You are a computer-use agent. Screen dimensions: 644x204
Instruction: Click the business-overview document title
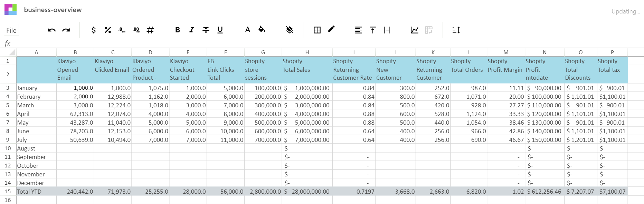pyautogui.click(x=53, y=10)
